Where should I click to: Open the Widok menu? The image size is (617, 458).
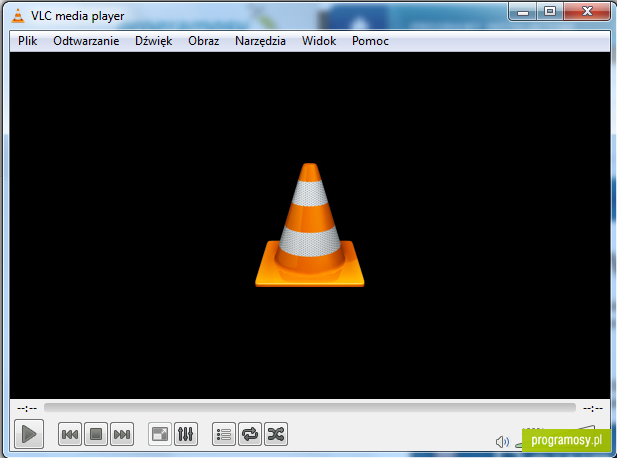click(319, 41)
